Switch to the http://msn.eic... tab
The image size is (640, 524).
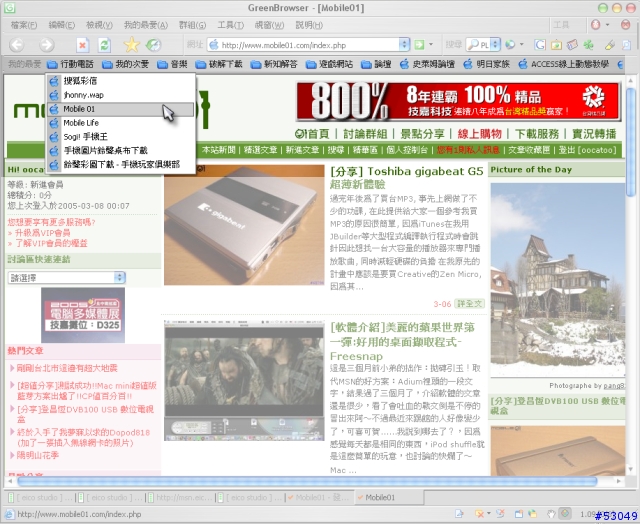(181, 497)
